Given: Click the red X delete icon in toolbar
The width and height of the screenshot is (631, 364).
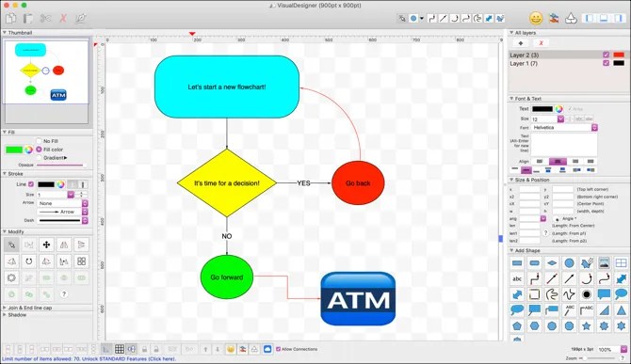Looking at the screenshot, I should [x=63, y=18].
